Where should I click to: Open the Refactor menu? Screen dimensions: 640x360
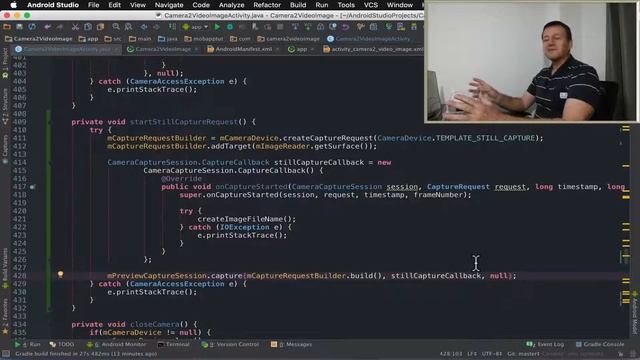267,5
